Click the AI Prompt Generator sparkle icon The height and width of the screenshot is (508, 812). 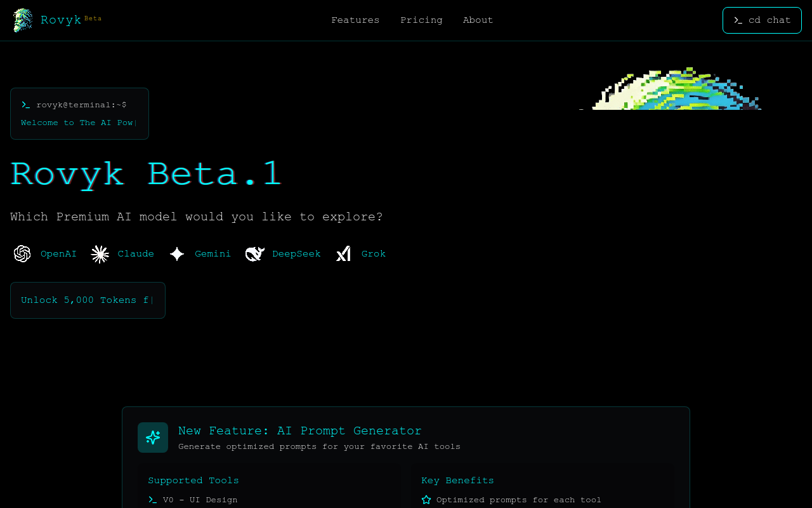coord(153,438)
